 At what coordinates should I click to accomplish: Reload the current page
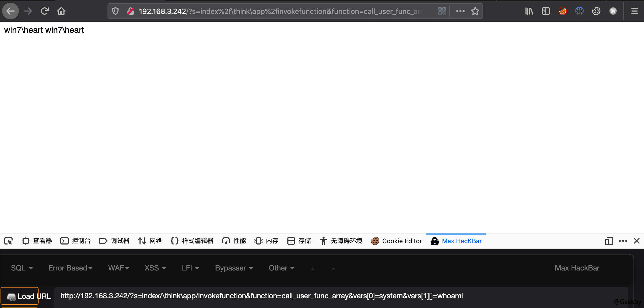[45, 11]
